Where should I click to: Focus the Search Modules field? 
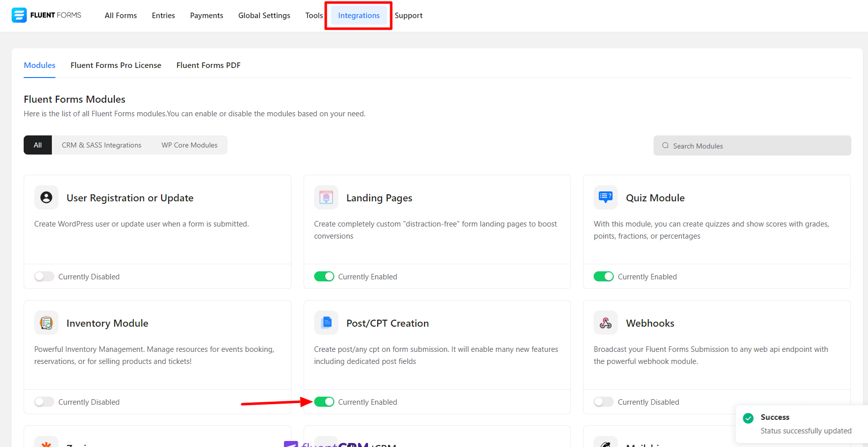coord(752,146)
